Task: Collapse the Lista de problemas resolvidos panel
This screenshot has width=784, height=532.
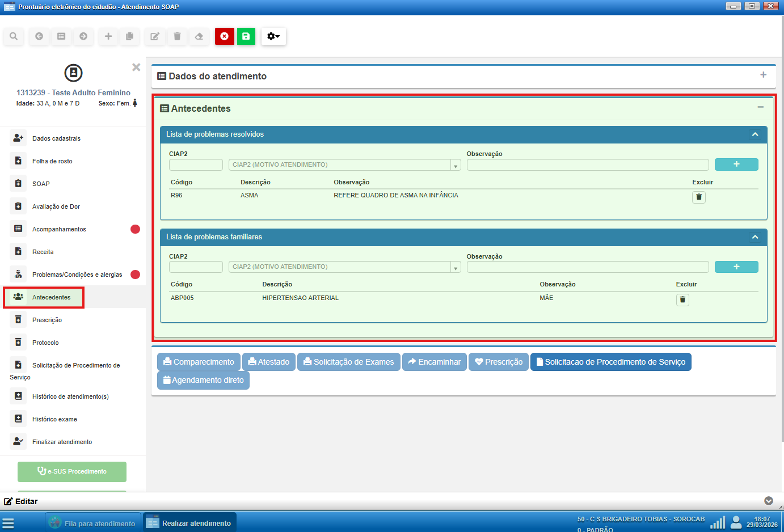Action: coord(755,134)
